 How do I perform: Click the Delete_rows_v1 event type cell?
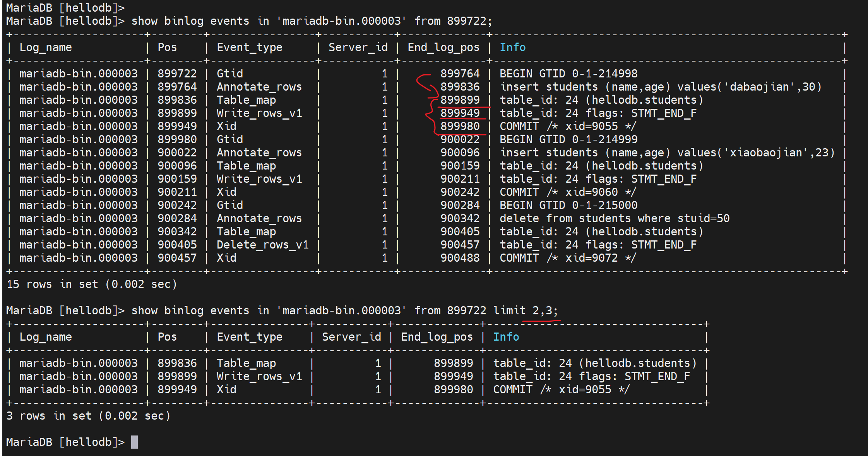pos(262,245)
